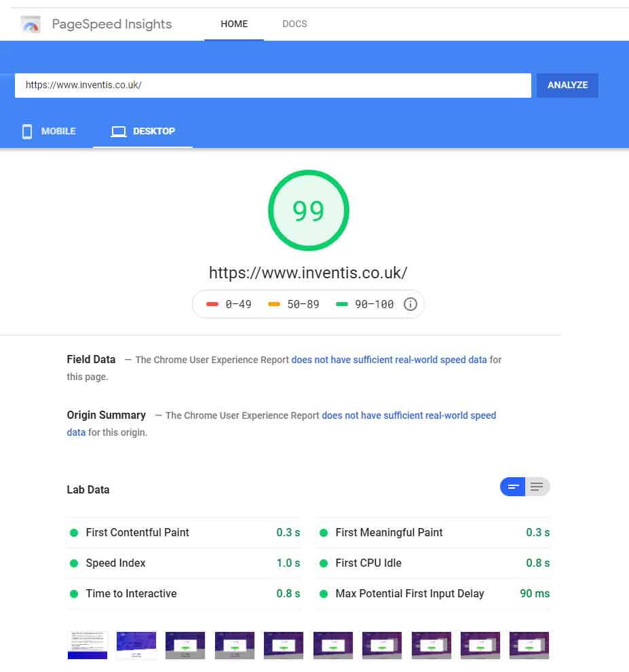
Task: Select the large https://www.inventis.co.uk/ heading
Action: pyautogui.click(x=308, y=273)
